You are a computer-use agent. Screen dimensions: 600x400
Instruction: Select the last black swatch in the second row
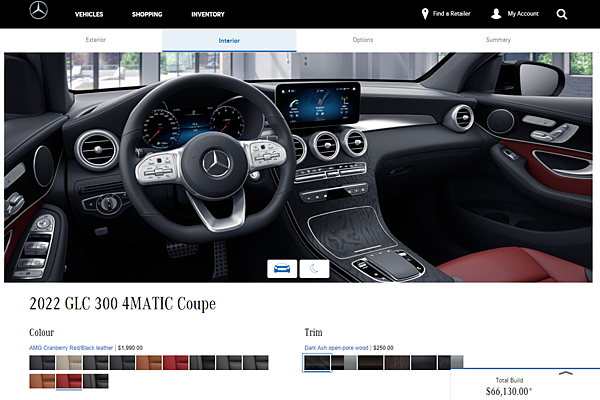96,381
